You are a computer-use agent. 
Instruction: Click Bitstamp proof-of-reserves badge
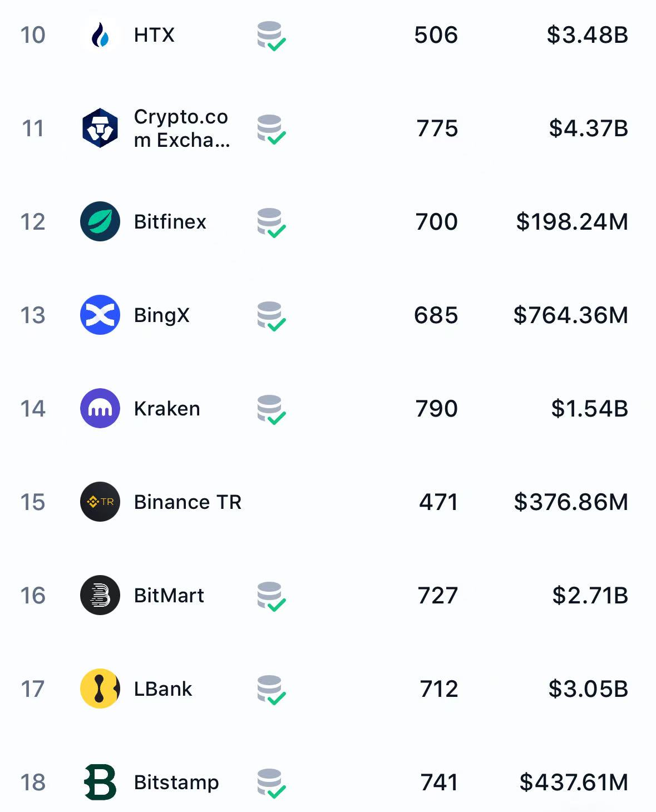pos(271,784)
